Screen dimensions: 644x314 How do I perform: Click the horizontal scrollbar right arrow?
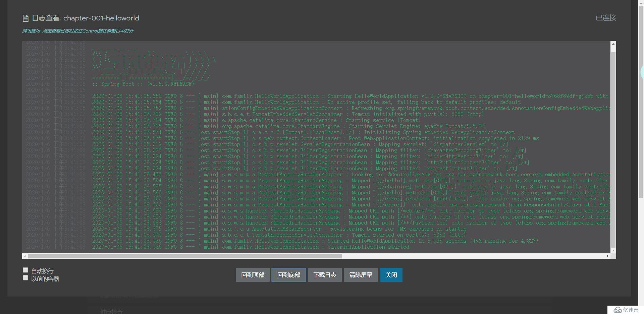coord(607,256)
